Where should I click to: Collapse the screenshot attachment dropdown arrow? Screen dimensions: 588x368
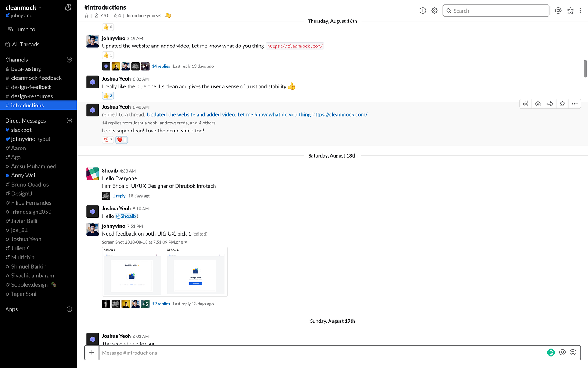coord(186,242)
